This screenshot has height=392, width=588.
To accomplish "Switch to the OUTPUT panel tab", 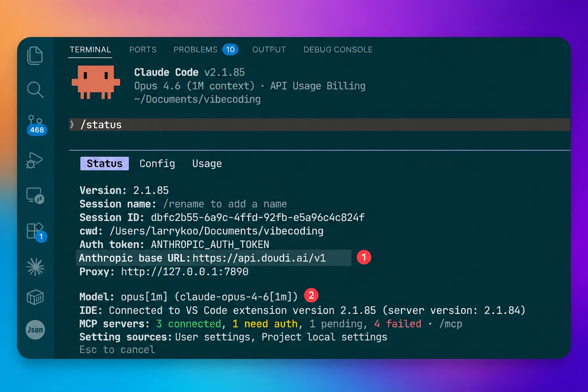I will [x=269, y=50].
